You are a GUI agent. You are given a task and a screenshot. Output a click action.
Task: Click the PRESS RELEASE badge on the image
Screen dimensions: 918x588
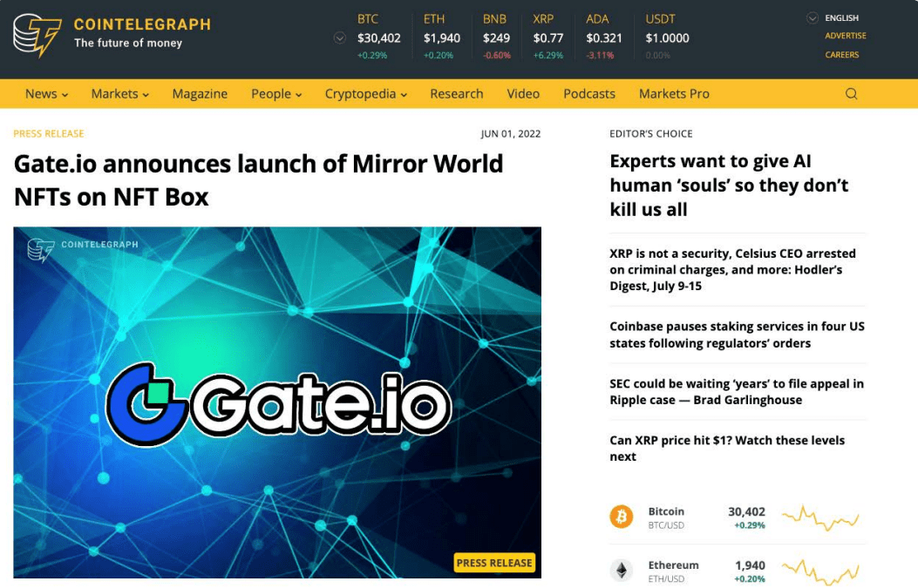pyautogui.click(x=494, y=563)
